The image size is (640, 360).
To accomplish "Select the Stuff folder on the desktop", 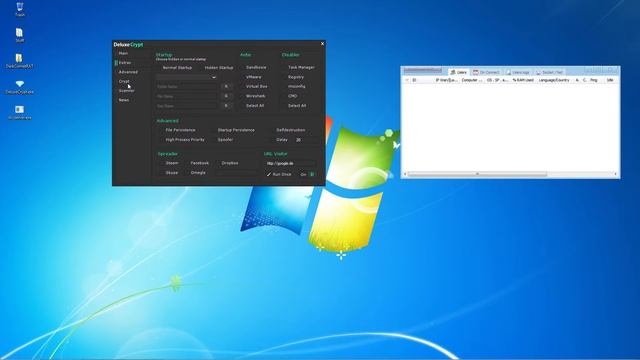I will coord(20,35).
